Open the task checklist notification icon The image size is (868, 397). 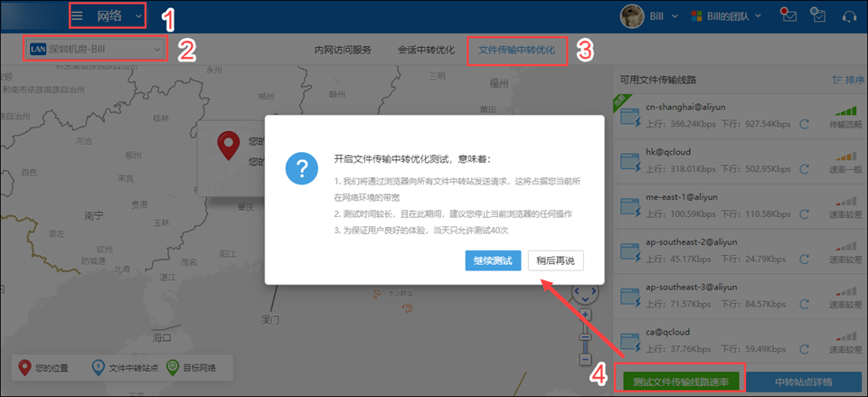(x=817, y=15)
